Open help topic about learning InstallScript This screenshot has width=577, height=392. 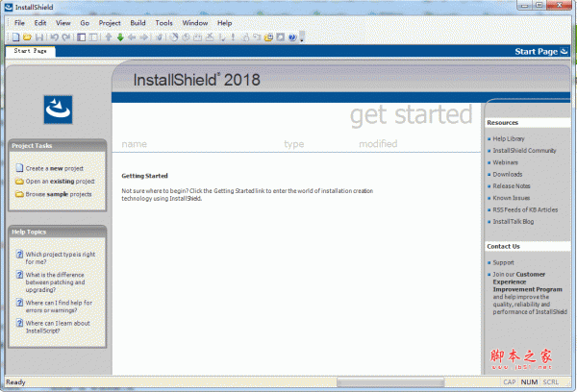pyautogui.click(x=58, y=327)
